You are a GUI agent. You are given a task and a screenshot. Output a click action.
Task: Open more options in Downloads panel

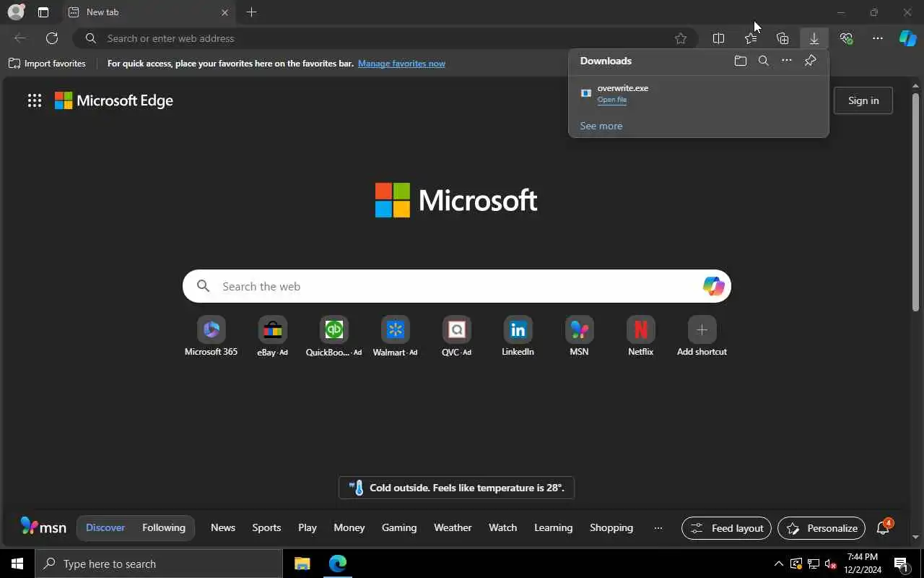pos(787,61)
